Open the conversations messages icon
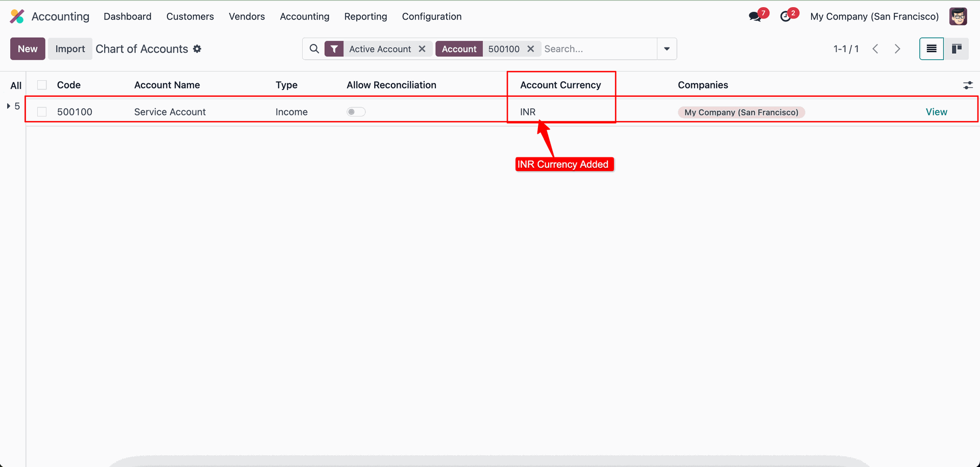The height and width of the screenshot is (467, 980). coord(755,16)
